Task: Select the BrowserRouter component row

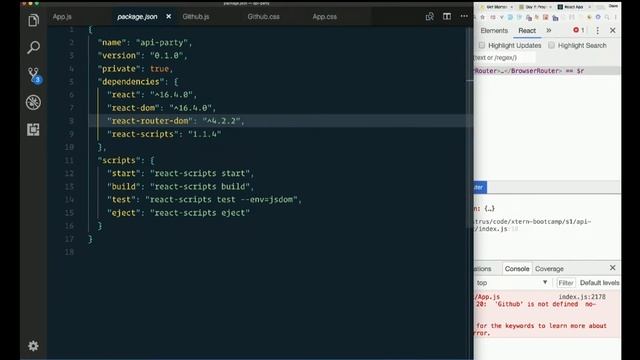Action: [547, 71]
